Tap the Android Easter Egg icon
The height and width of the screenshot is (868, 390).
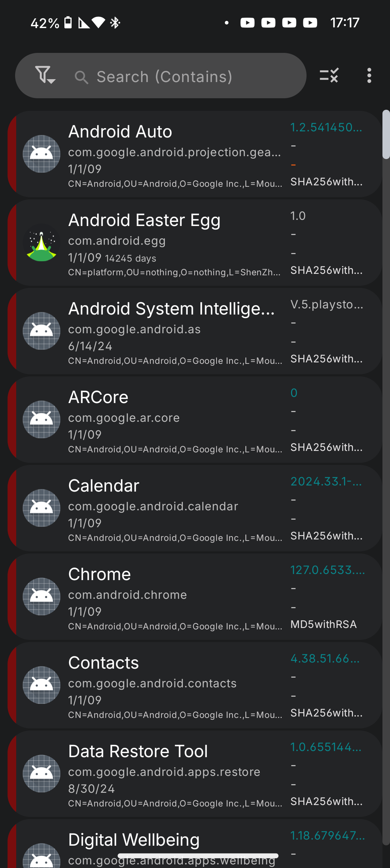(42, 243)
